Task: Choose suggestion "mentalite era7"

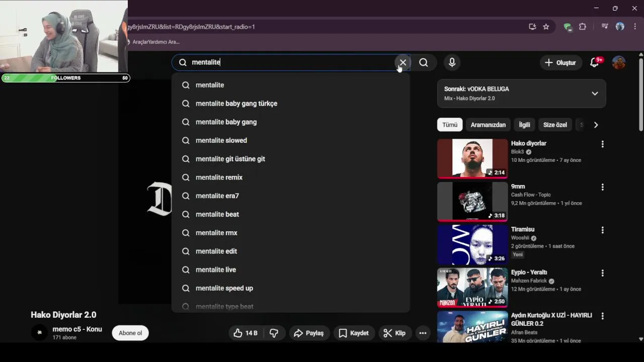Action: 291,196
